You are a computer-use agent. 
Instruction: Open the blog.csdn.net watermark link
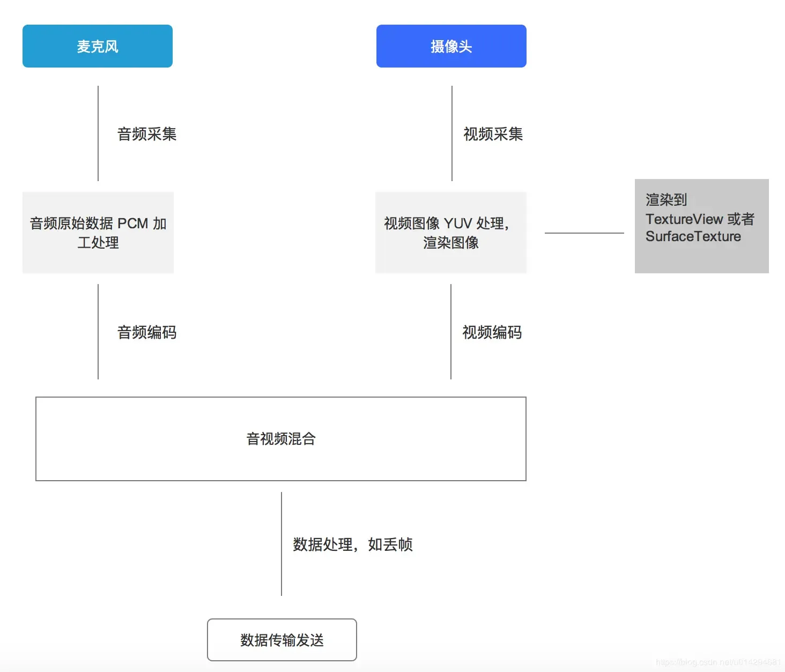click(x=718, y=662)
